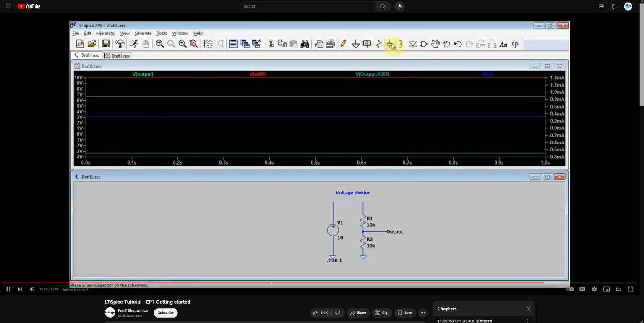The image size is (644, 323).
Task: Click the Find binoculars icon
Action: pyautogui.click(x=305, y=44)
